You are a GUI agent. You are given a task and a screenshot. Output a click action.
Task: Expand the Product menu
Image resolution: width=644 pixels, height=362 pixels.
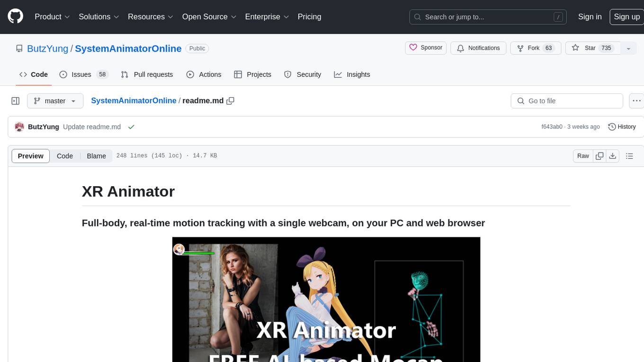point(52,17)
